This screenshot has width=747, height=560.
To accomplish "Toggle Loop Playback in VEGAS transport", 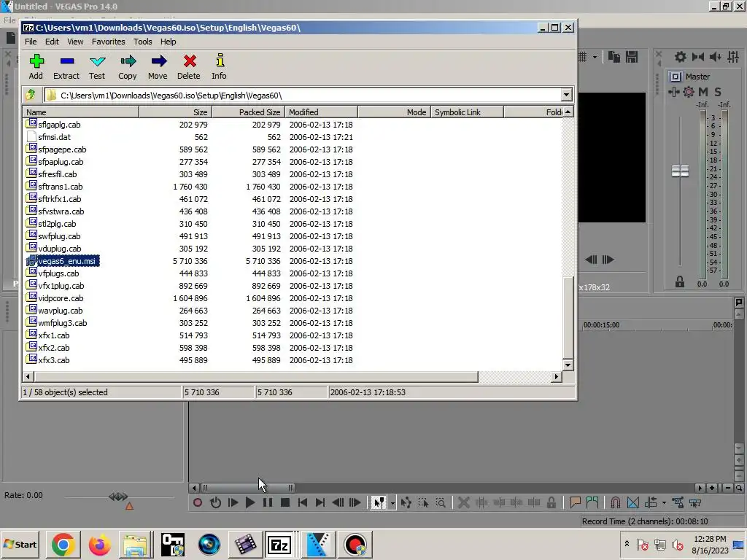I will pos(215,502).
